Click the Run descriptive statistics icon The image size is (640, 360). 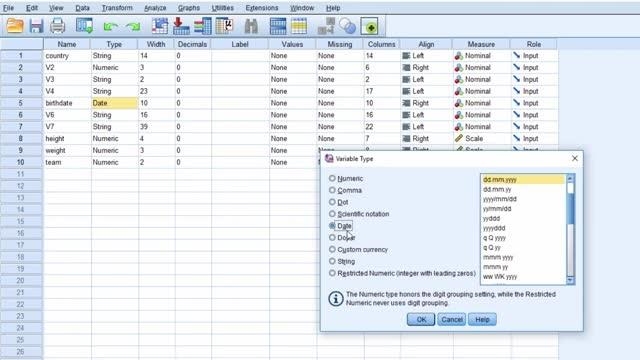(x=224, y=26)
